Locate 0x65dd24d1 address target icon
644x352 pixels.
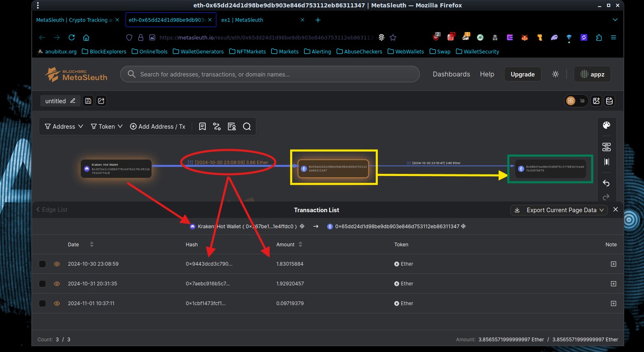463,226
